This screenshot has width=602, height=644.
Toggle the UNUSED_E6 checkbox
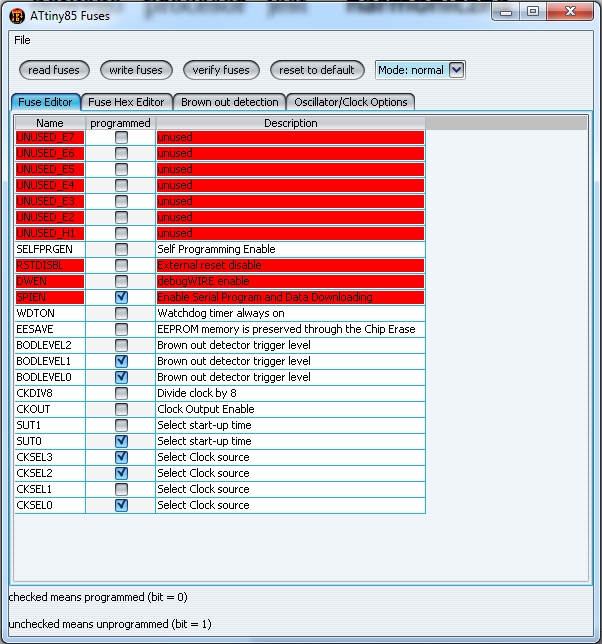[121, 153]
